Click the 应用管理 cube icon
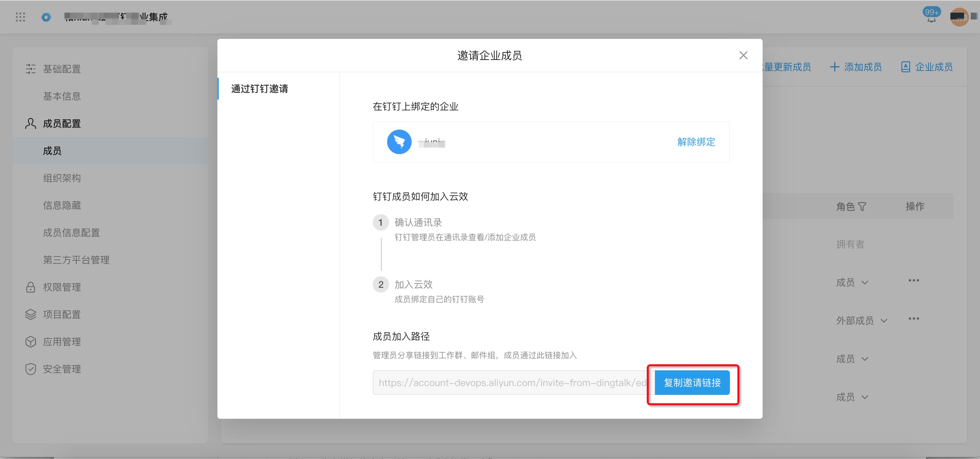The height and width of the screenshot is (459, 980). [x=30, y=342]
